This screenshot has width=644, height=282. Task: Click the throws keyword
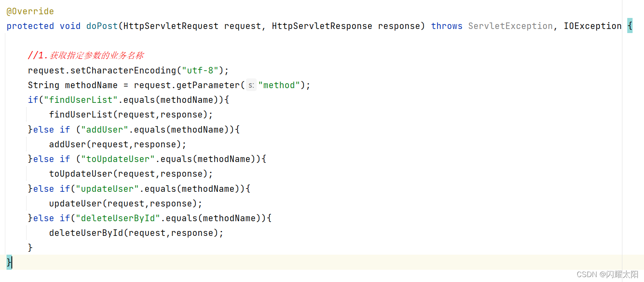point(447,26)
